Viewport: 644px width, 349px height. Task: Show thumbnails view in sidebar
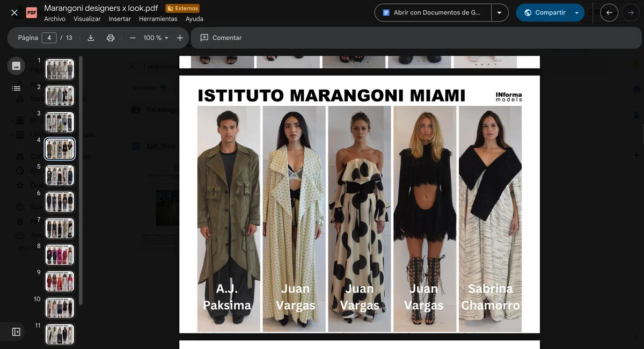[16, 66]
